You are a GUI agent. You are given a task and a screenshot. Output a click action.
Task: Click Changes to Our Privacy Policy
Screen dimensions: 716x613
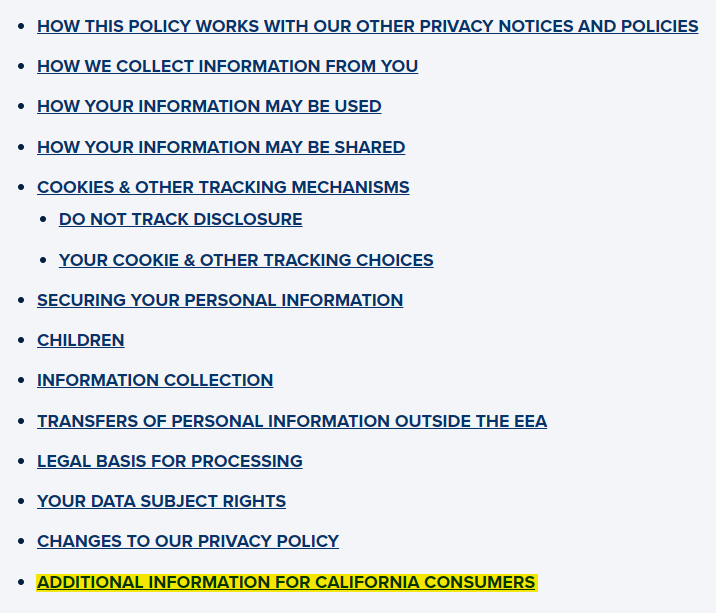[x=188, y=541]
